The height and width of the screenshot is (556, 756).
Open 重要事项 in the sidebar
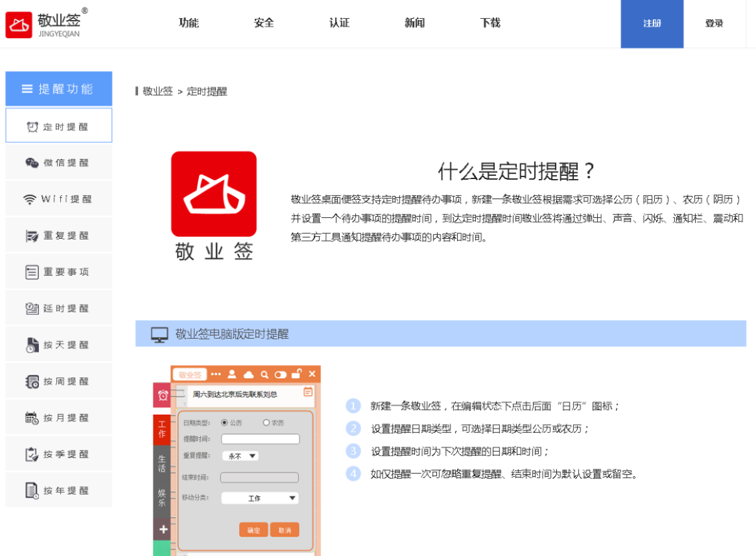click(59, 272)
